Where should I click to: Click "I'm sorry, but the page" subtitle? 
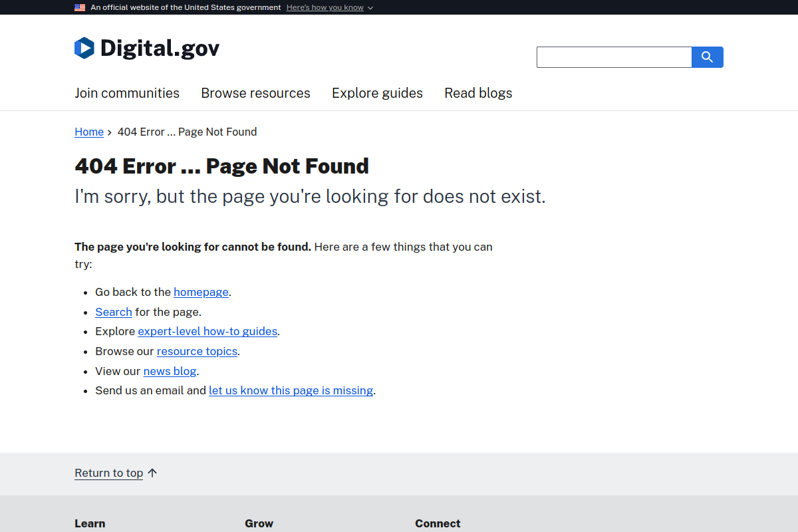click(x=310, y=196)
